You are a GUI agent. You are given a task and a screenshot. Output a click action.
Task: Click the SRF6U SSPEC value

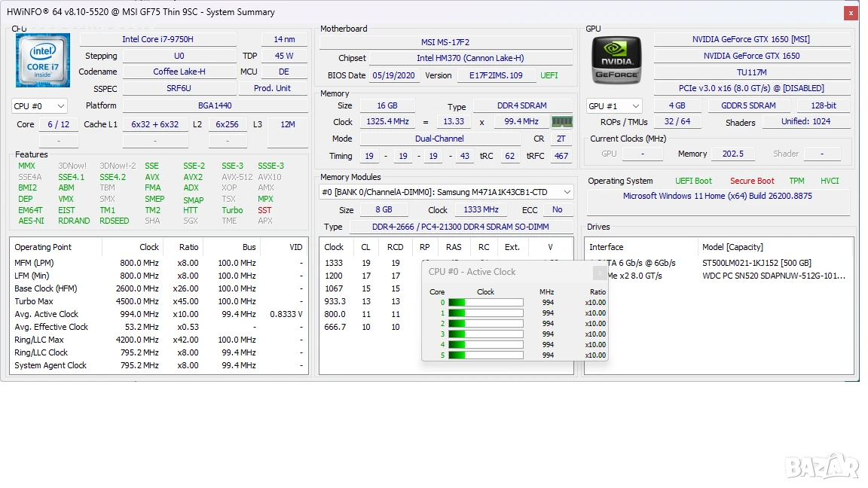[x=179, y=88]
